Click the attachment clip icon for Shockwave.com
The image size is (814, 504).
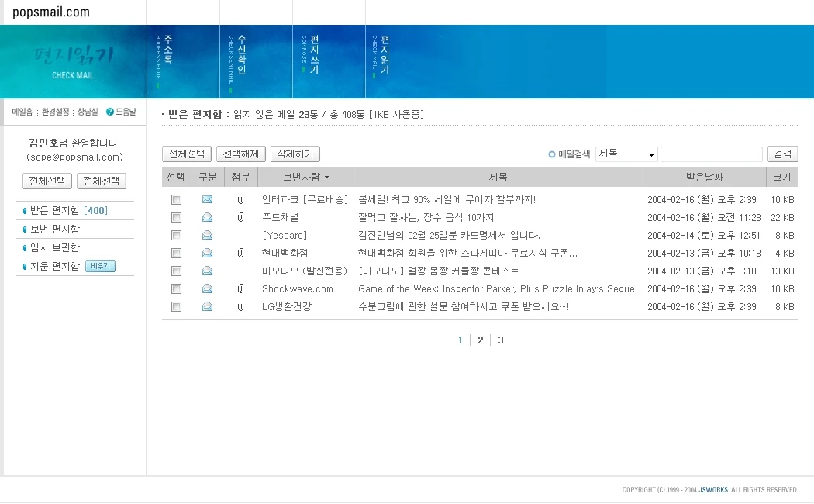coord(240,288)
